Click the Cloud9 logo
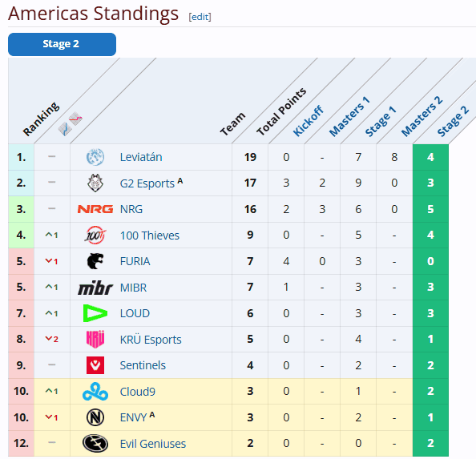Viewport: 476px width, 459px height. pyautogui.click(x=95, y=392)
